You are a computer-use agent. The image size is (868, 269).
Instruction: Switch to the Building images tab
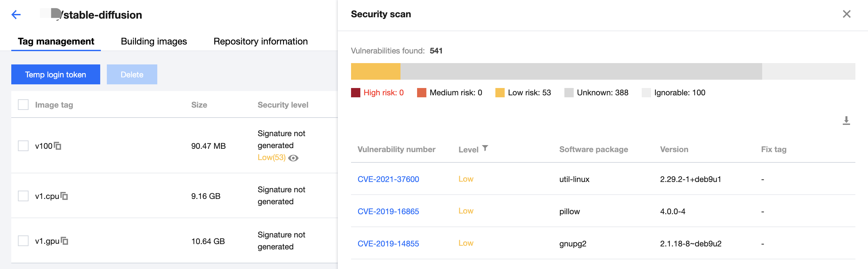click(x=154, y=42)
